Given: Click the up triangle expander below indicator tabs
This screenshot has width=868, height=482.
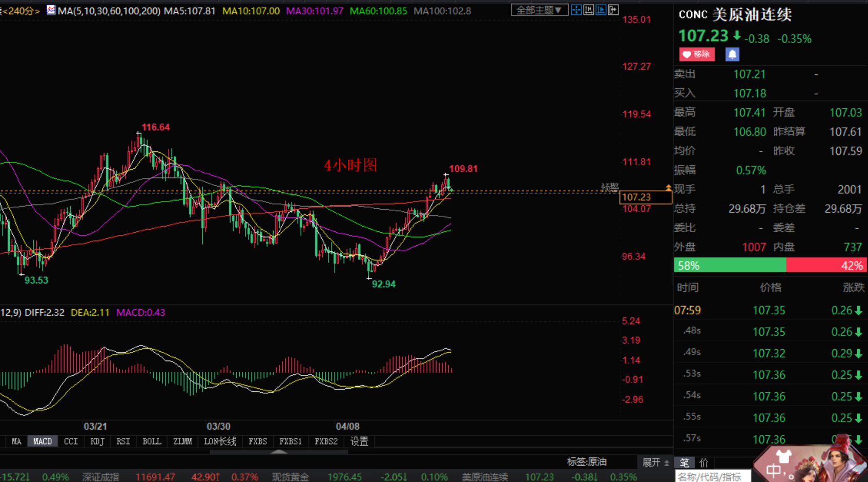Looking at the screenshot, I should click(x=279, y=452).
